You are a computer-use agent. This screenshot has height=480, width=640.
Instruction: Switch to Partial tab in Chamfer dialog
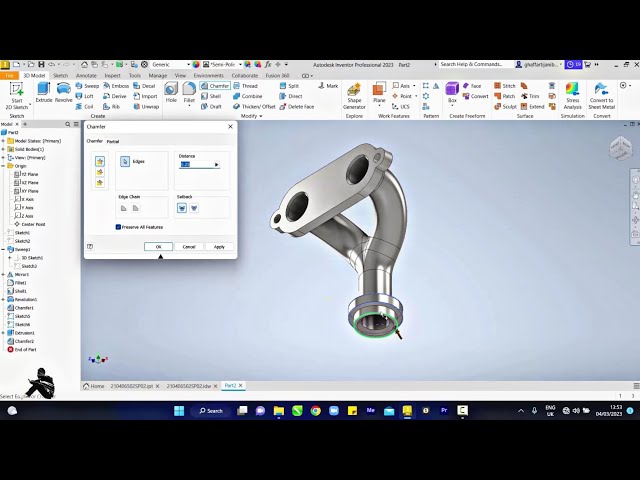click(x=113, y=142)
